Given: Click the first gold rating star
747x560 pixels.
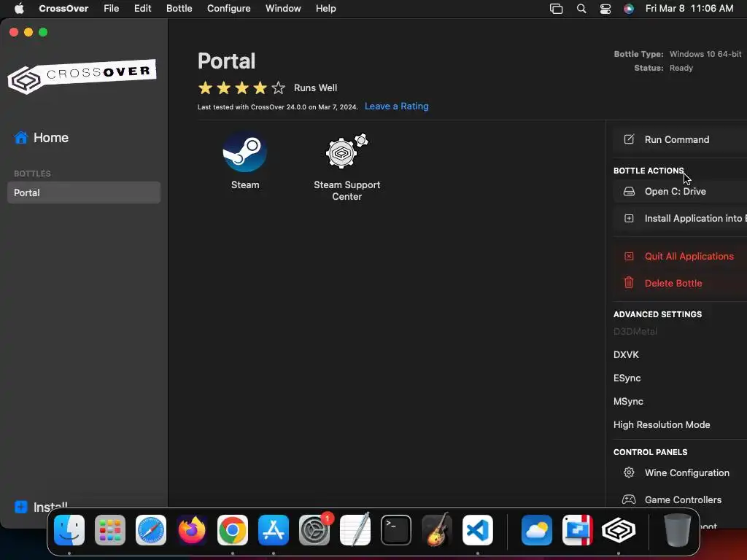Looking at the screenshot, I should pos(205,88).
